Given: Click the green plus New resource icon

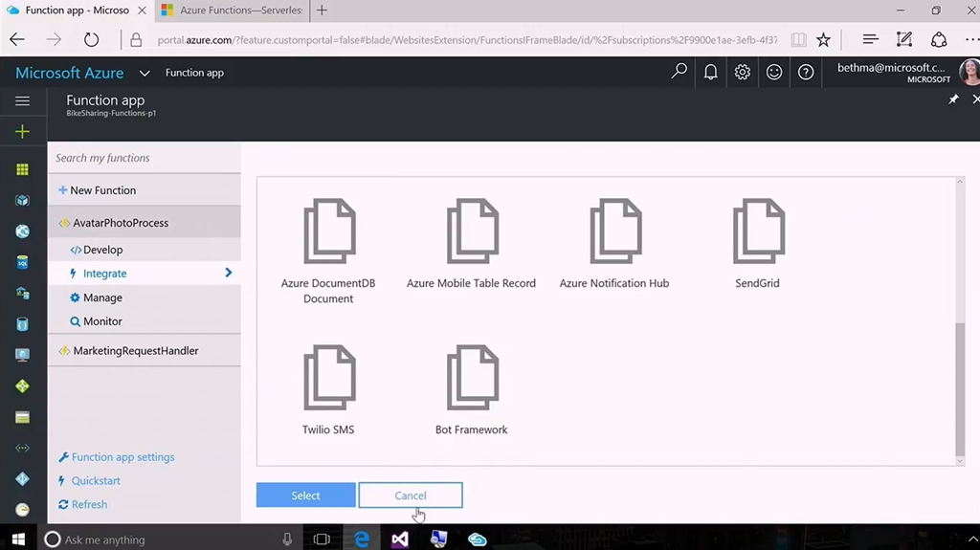Looking at the screenshot, I should click(x=22, y=132).
